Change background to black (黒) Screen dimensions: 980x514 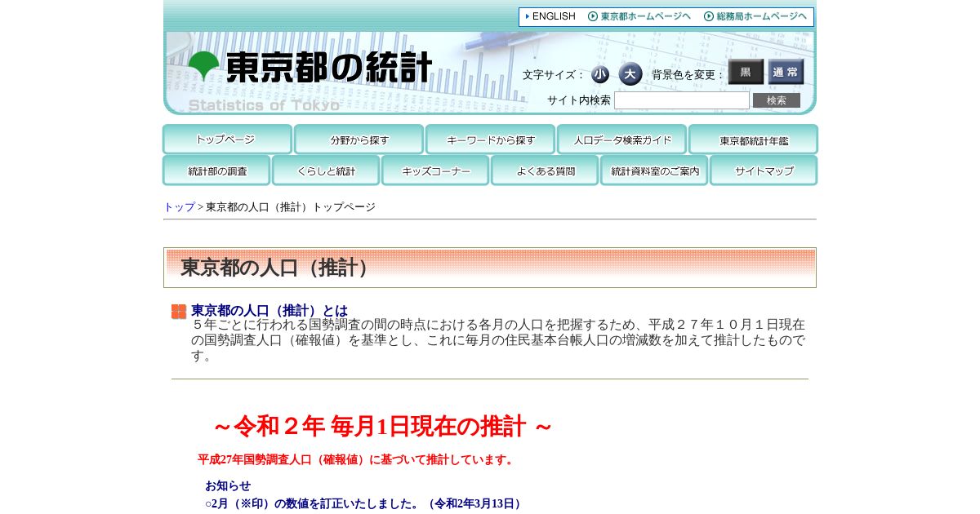click(x=746, y=72)
